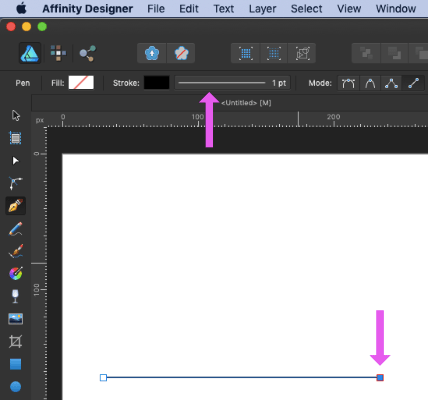Click the px ruler units corner
Screen dimensions: 428x400
[40, 120]
